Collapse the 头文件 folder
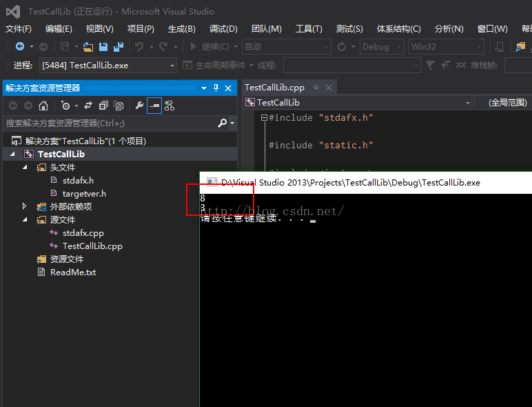 25,167
